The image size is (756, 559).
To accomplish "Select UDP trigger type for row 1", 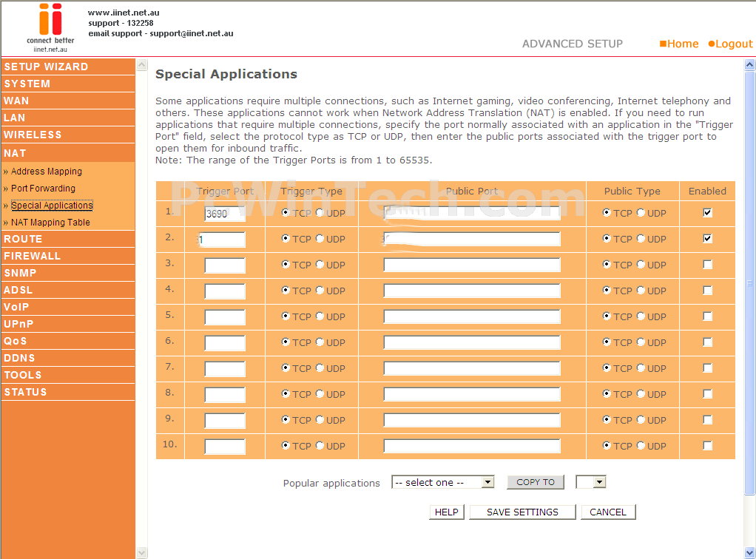I will pyautogui.click(x=320, y=212).
